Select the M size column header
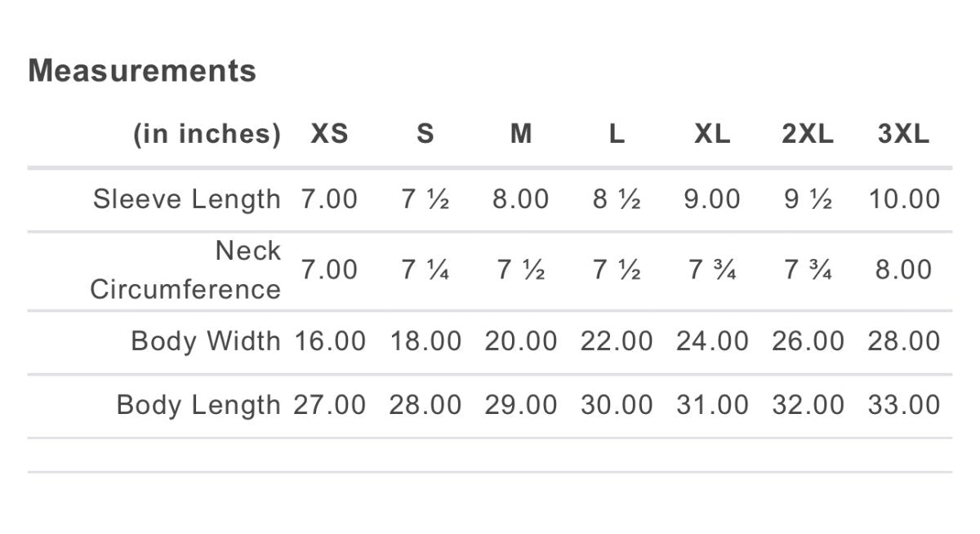 pyautogui.click(x=521, y=134)
